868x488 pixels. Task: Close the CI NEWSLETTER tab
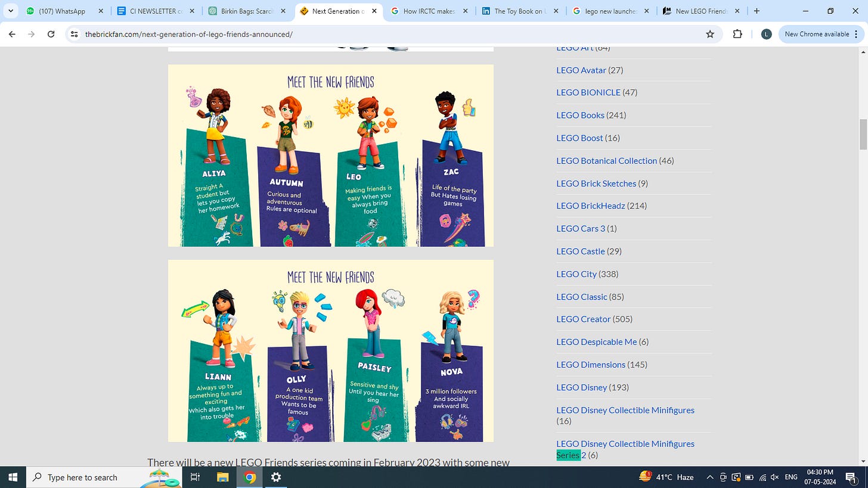pos(192,11)
